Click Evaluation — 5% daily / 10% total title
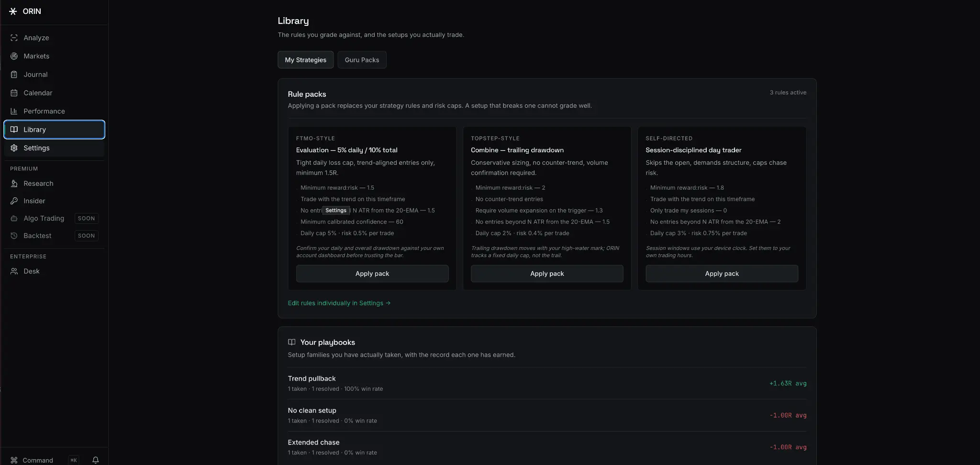The height and width of the screenshot is (465, 980). (346, 150)
